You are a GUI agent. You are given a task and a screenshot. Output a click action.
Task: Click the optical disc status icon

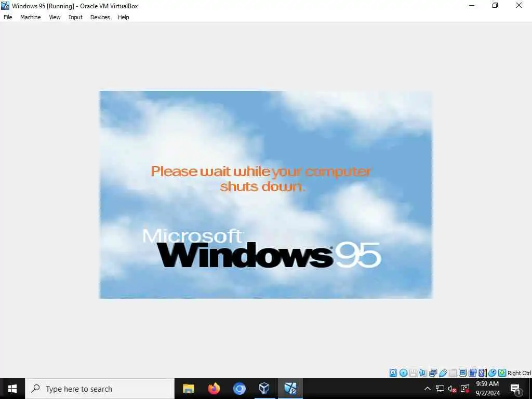pyautogui.click(x=403, y=373)
